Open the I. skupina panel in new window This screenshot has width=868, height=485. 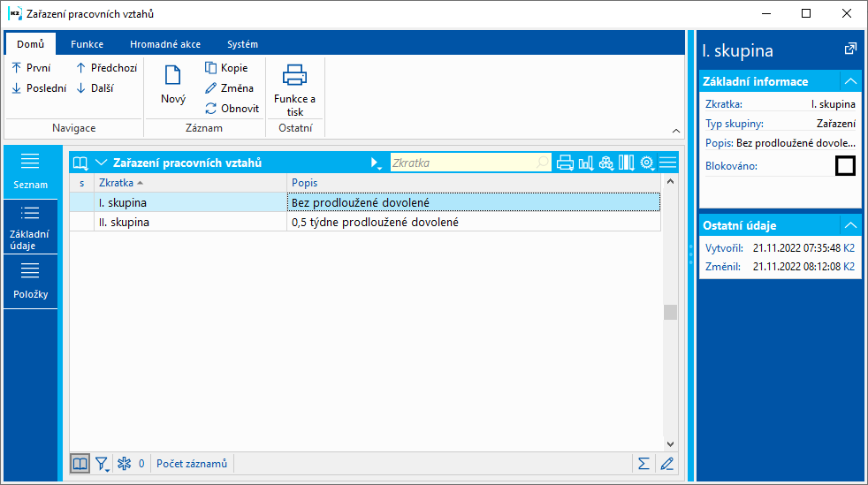pos(849,49)
